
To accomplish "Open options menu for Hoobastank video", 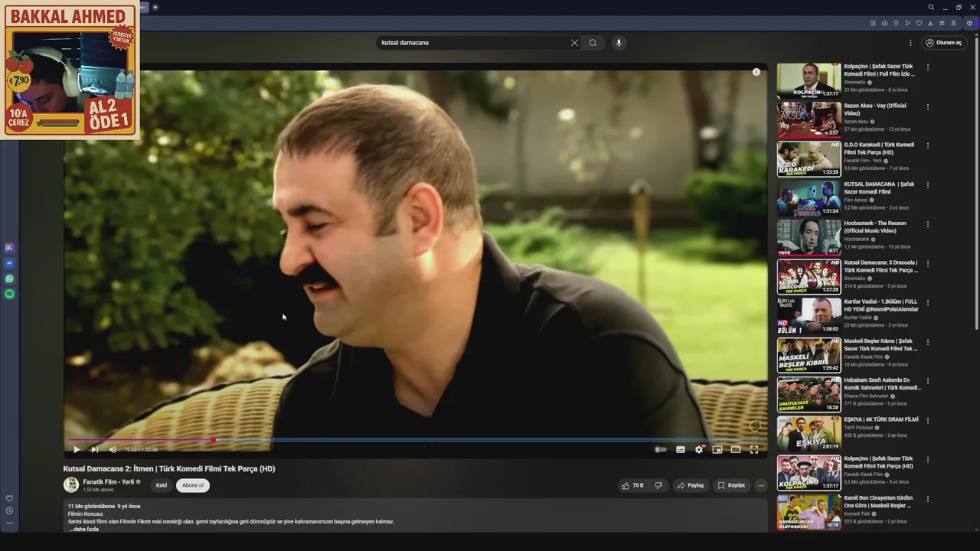I will click(x=928, y=225).
